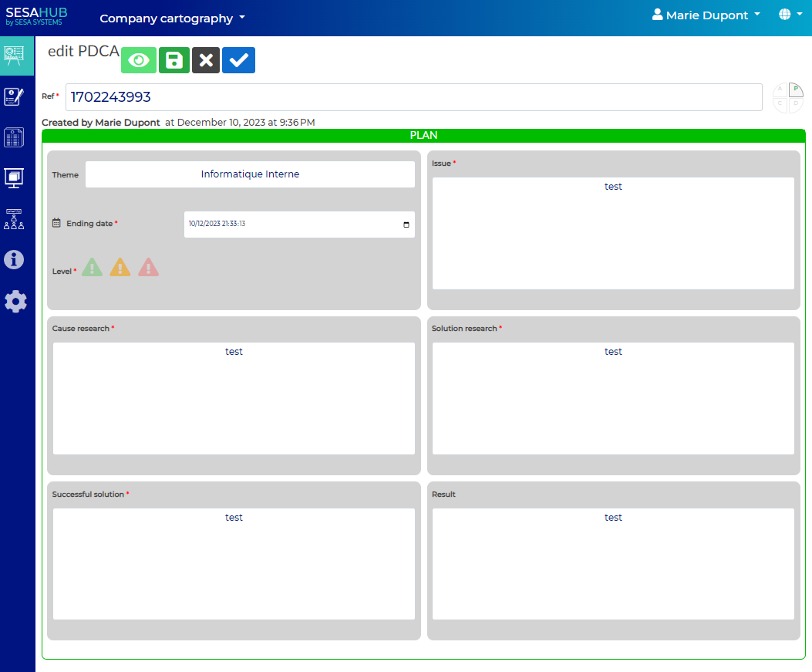Screen dimensions: 812x672
Task: Select the P quadrant of PDCA wheel
Action: (796, 89)
